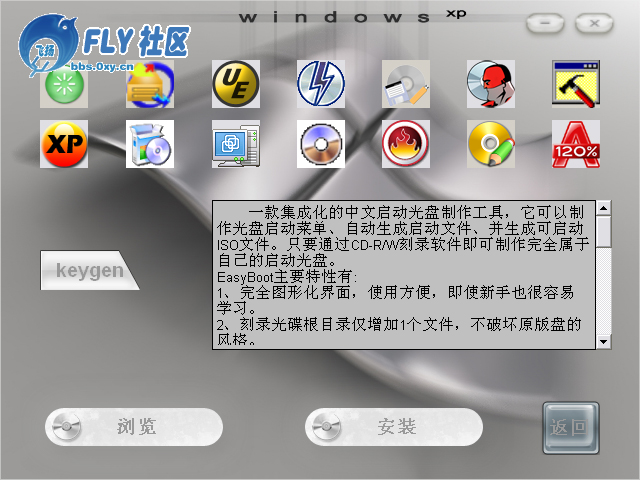The height and width of the screenshot is (480, 640).
Task: Click the 返回 return button
Action: point(571,428)
